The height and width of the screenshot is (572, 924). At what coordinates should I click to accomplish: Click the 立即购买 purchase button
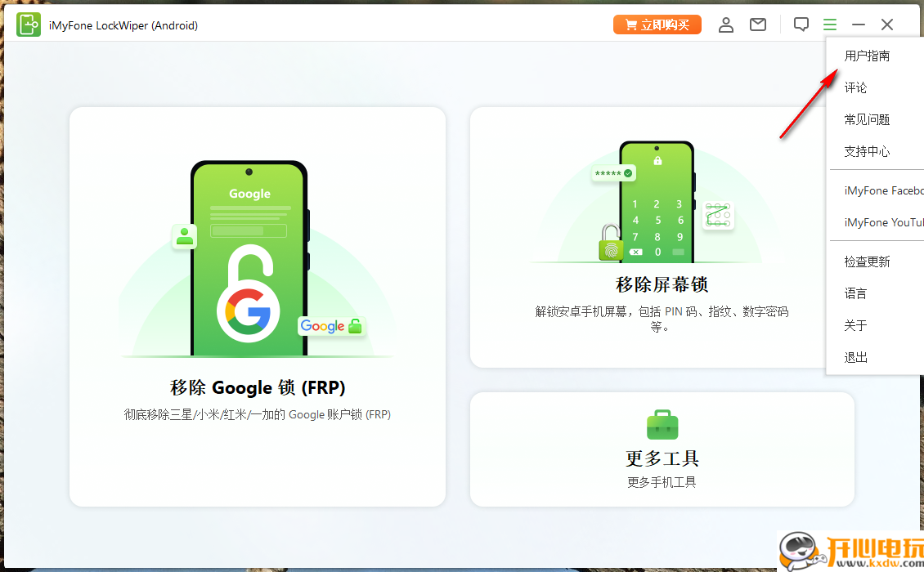(657, 24)
